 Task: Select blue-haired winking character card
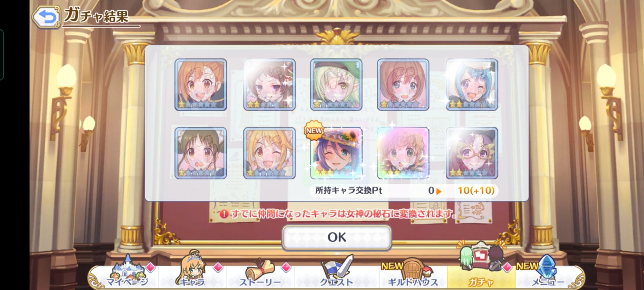(472, 84)
